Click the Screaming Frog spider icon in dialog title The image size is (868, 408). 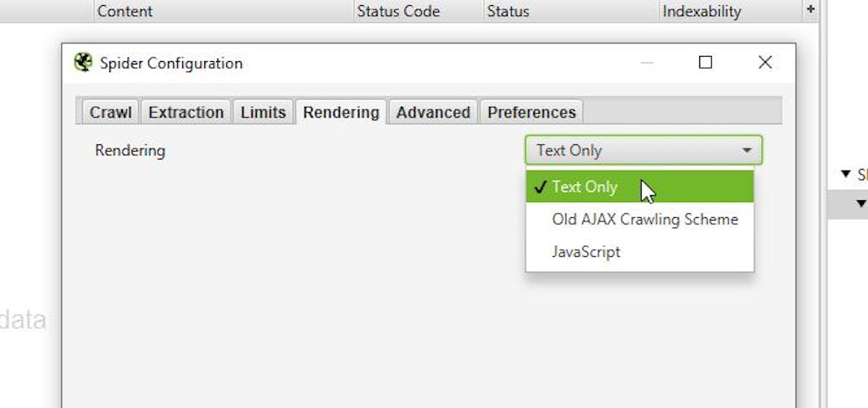83,63
